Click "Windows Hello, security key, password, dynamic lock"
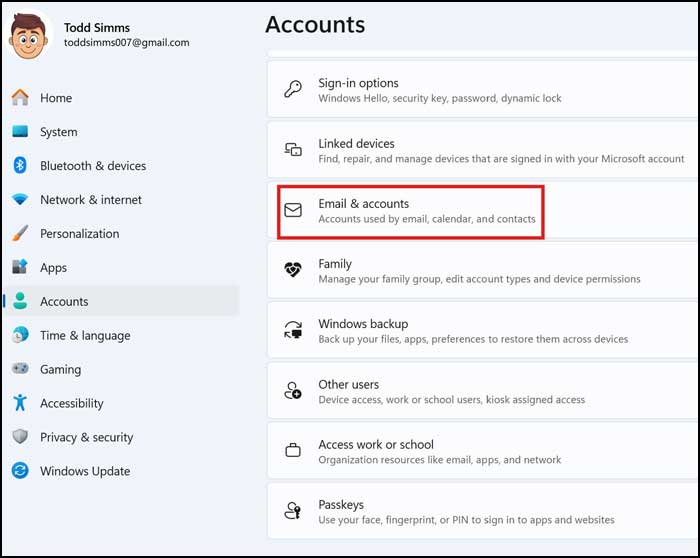The image size is (700, 558). (440, 98)
